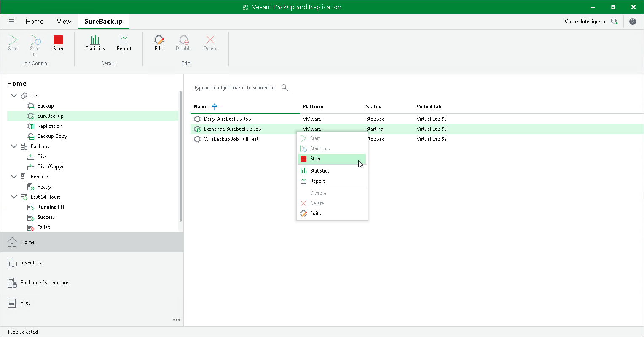Select Disk (Copy) under Backups

[50, 167]
